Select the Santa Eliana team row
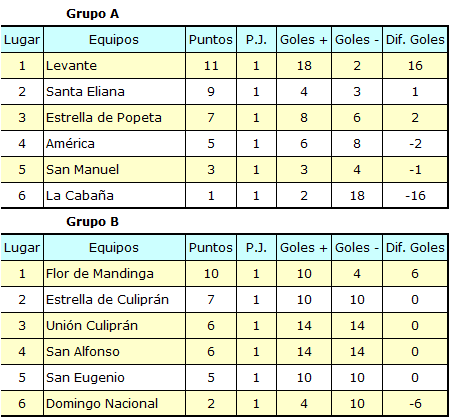 [224, 92]
